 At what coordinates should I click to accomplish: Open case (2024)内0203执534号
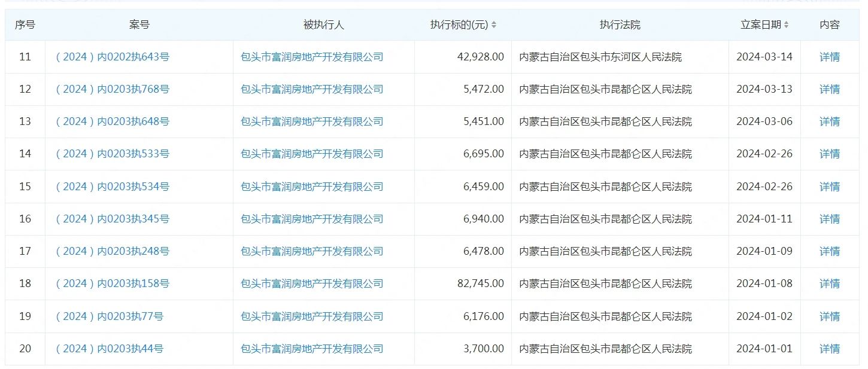112,187
